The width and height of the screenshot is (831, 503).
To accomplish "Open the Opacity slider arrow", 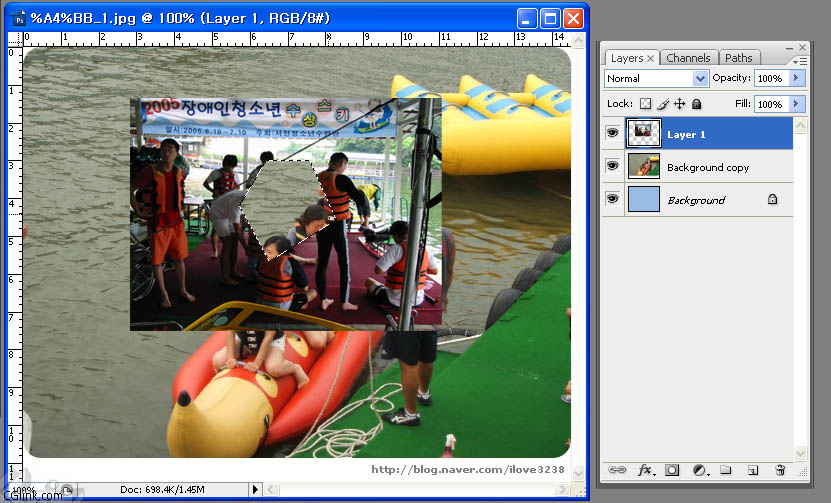I will click(796, 78).
